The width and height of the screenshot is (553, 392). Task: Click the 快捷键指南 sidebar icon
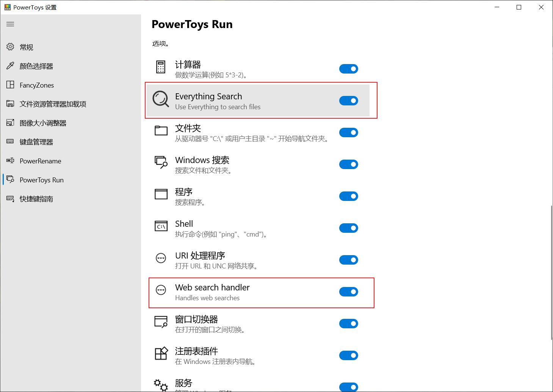(x=10, y=199)
